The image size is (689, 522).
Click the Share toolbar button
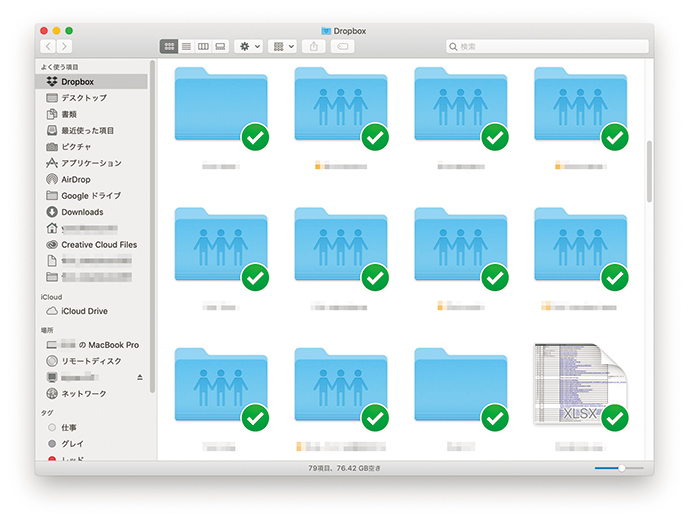click(x=314, y=46)
